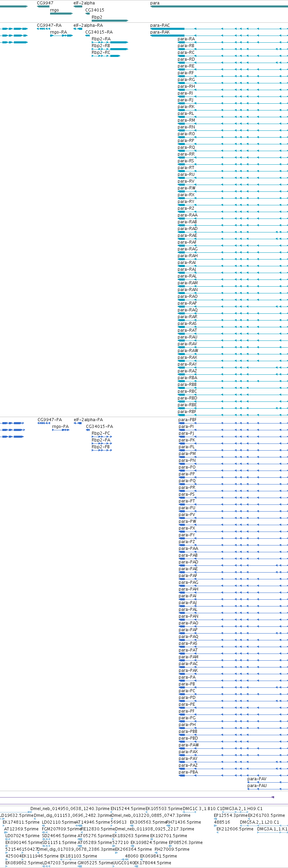Image resolution: width=288 pixels, height=868 pixels.
Task: Click the teal rngo gene bar
Action: [61, 14]
